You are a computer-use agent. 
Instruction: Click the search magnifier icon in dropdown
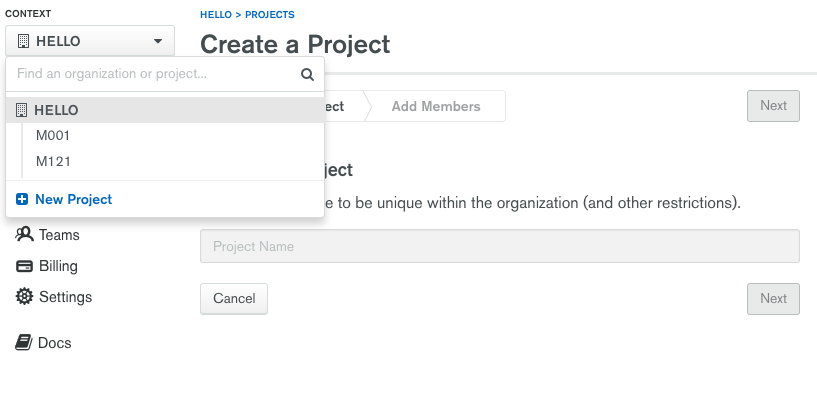click(x=307, y=74)
